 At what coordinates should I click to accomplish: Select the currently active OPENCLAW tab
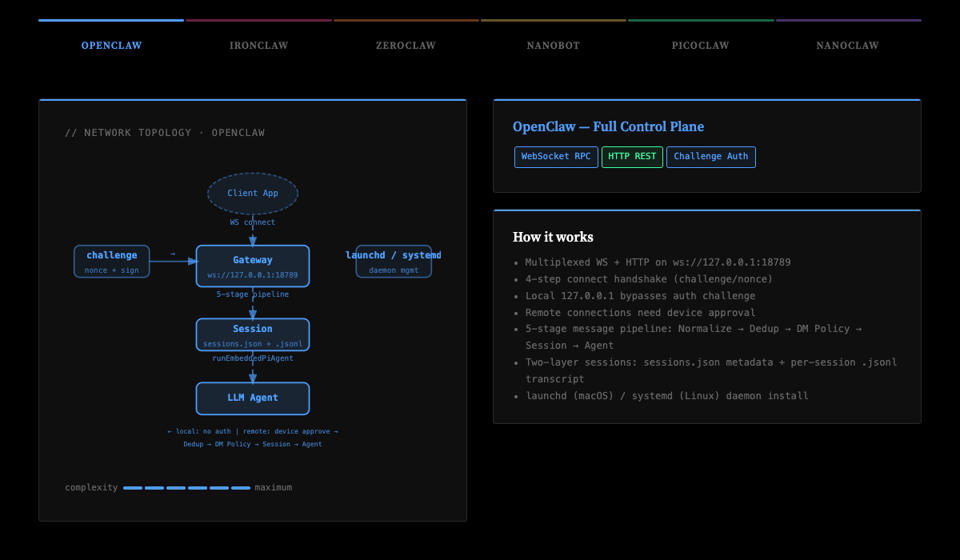pyautogui.click(x=111, y=46)
